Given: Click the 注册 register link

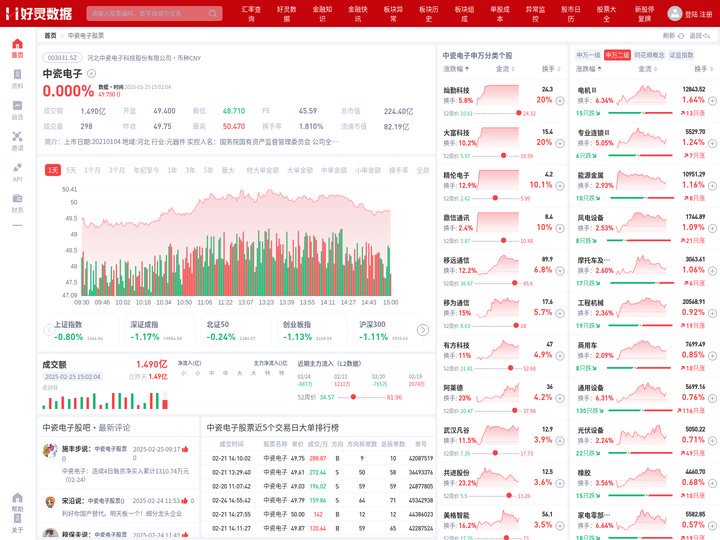Looking at the screenshot, I should [706, 14].
